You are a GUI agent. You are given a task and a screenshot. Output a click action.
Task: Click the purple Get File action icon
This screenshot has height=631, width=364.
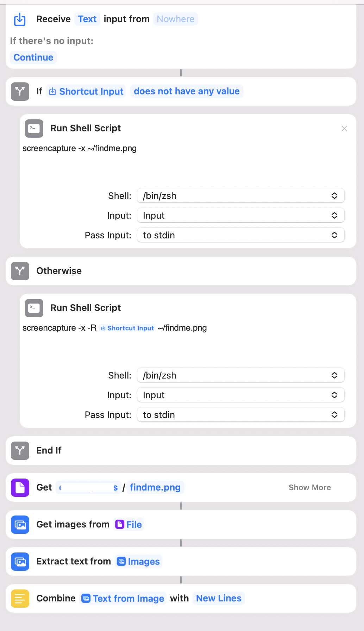point(20,487)
